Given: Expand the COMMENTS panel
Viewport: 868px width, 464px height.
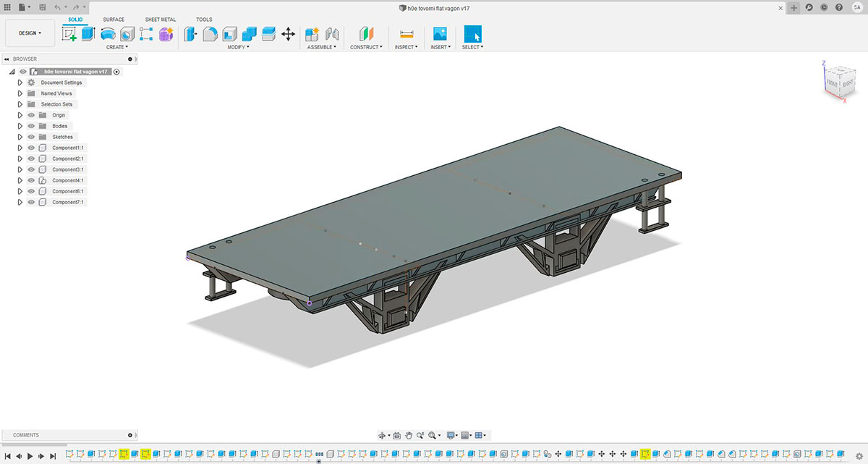Looking at the screenshot, I should click(x=130, y=435).
